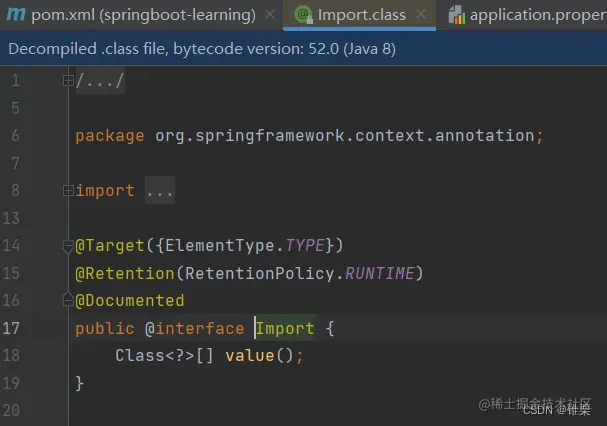Click the @Documented annotation
The width and height of the screenshot is (607, 426).
[x=130, y=301]
